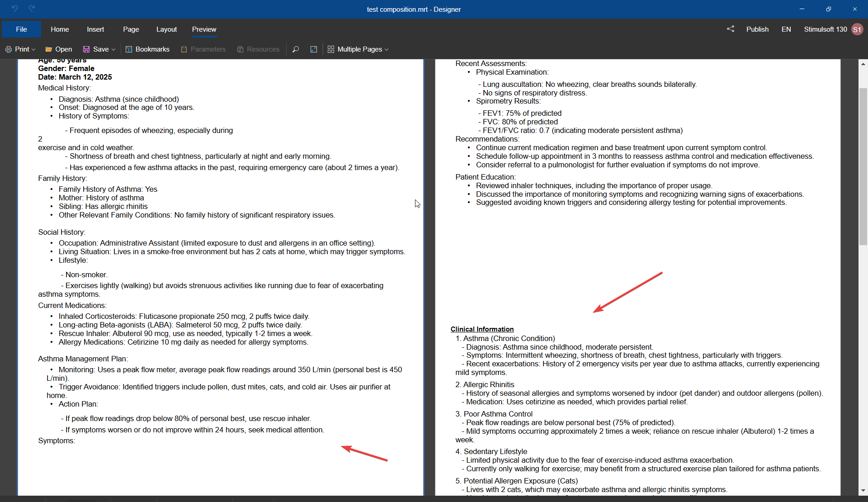This screenshot has height=502, width=868.
Task: Click the 'Date: March 12, 2025' line
Action: [x=75, y=77]
